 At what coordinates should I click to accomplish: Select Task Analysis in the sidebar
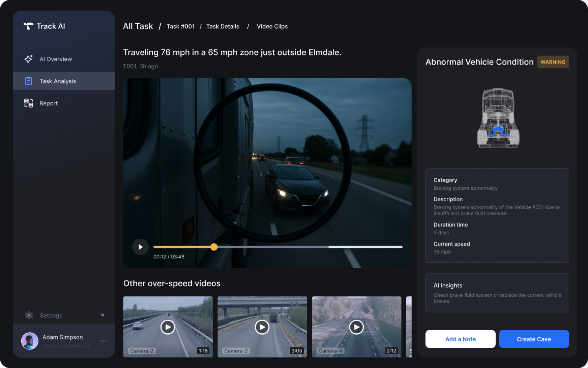[64, 81]
